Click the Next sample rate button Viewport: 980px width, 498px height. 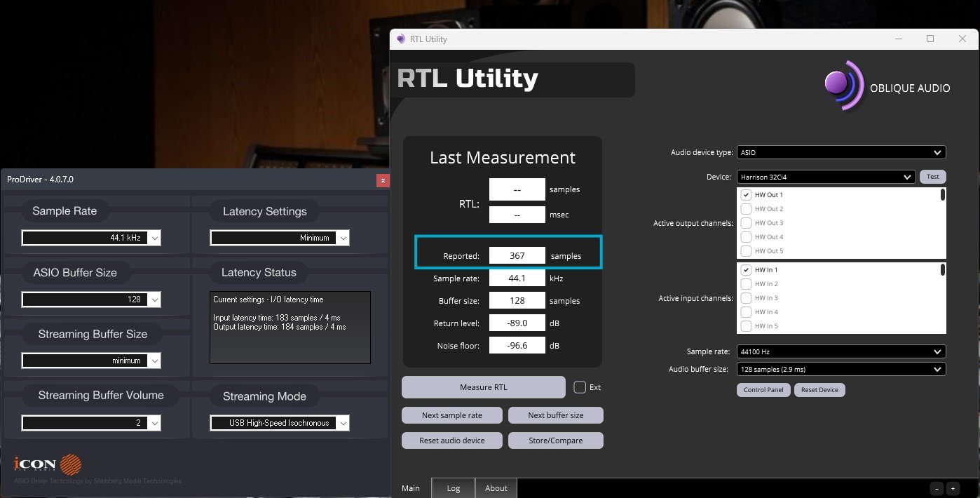point(452,415)
